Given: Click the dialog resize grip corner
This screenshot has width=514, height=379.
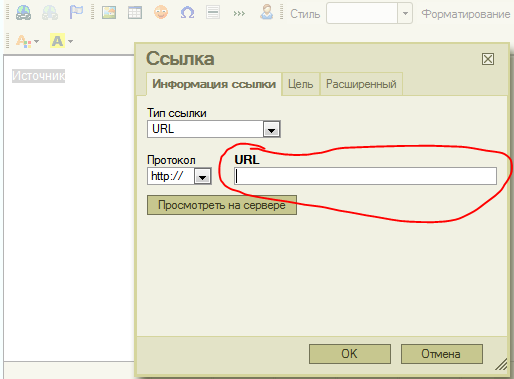Looking at the screenshot, I should [501, 364].
